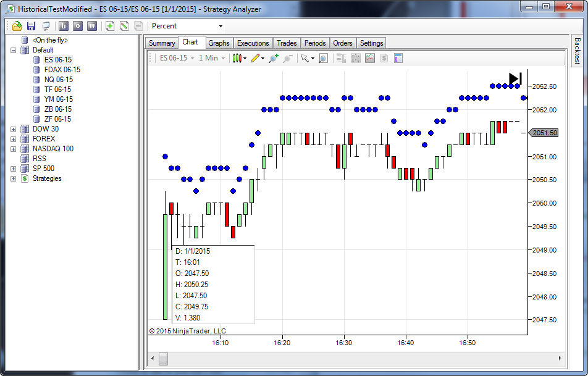Select the RSS list item
The height and width of the screenshot is (376, 588).
click(x=40, y=159)
